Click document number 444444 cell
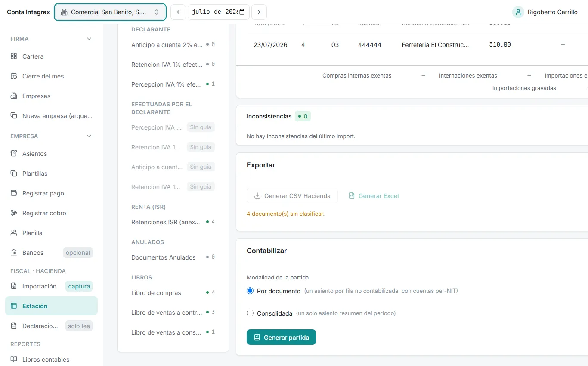The width and height of the screenshot is (588, 366). pos(370,45)
